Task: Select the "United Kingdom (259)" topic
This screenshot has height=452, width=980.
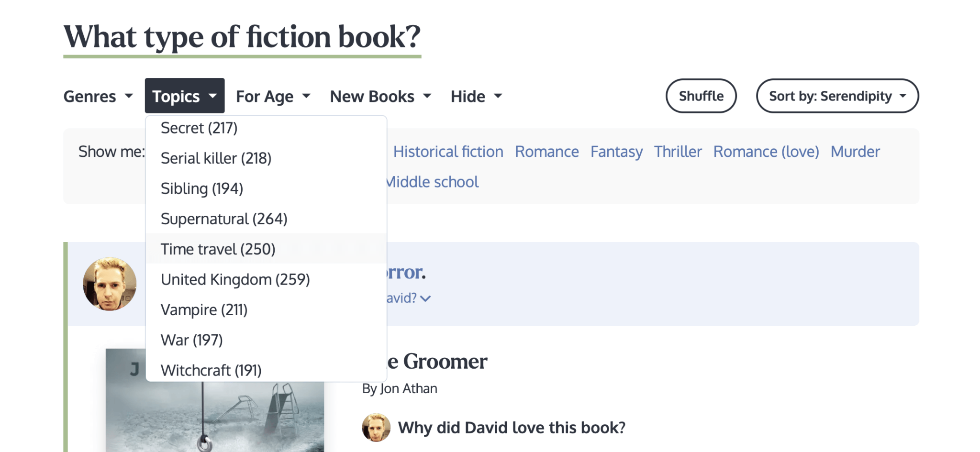Action: pos(235,279)
